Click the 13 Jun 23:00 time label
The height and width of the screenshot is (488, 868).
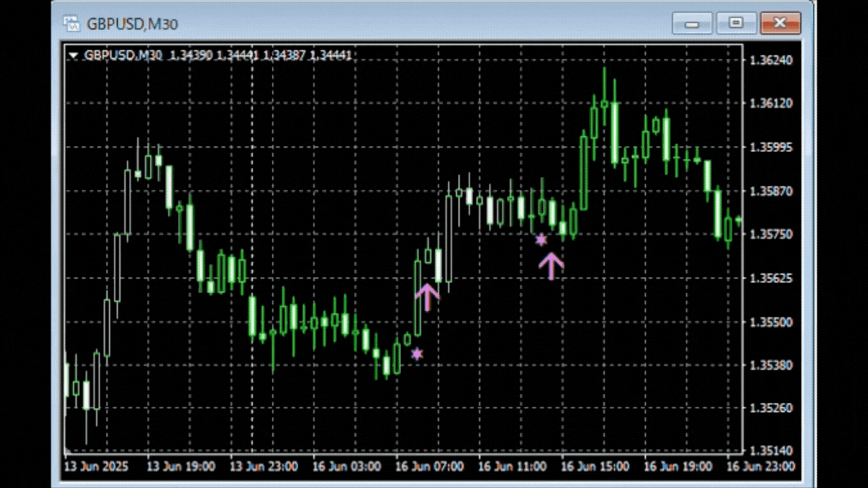point(264,466)
